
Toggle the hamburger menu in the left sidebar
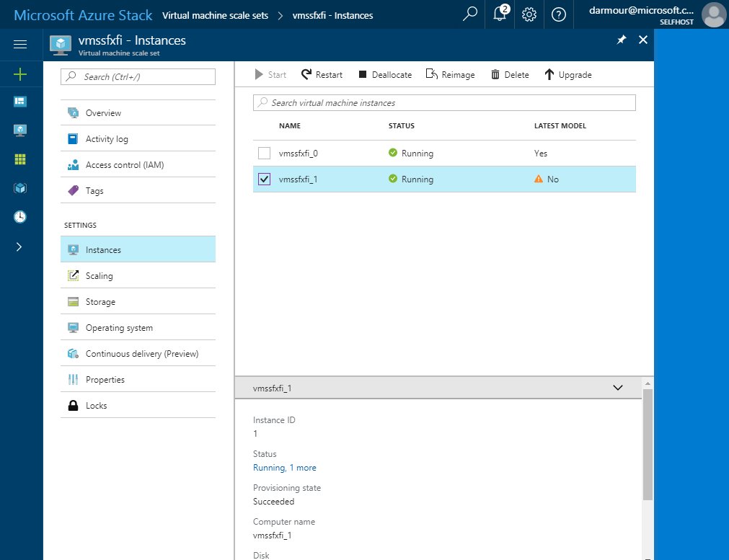pyautogui.click(x=20, y=44)
